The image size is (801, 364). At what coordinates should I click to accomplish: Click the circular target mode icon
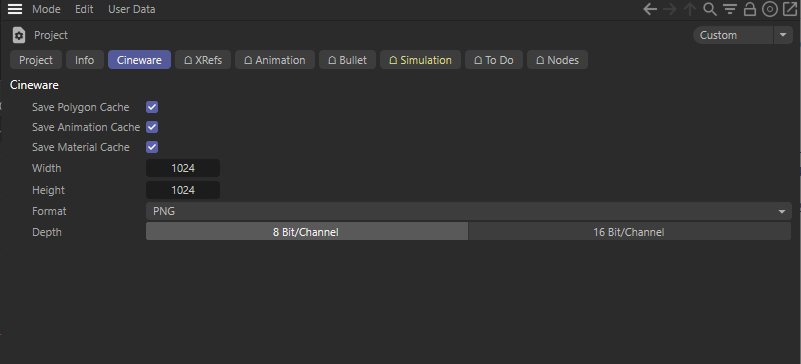[x=769, y=9]
